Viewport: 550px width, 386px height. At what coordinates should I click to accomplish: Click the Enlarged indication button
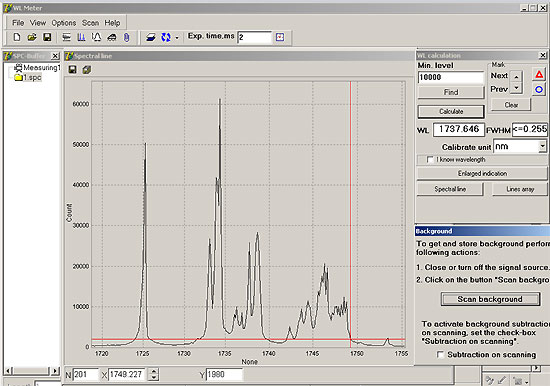point(482,173)
